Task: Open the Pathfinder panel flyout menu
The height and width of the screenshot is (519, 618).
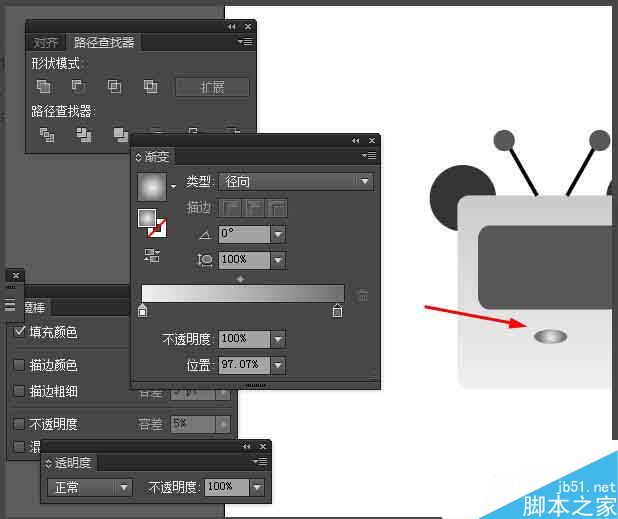Action: (x=245, y=41)
